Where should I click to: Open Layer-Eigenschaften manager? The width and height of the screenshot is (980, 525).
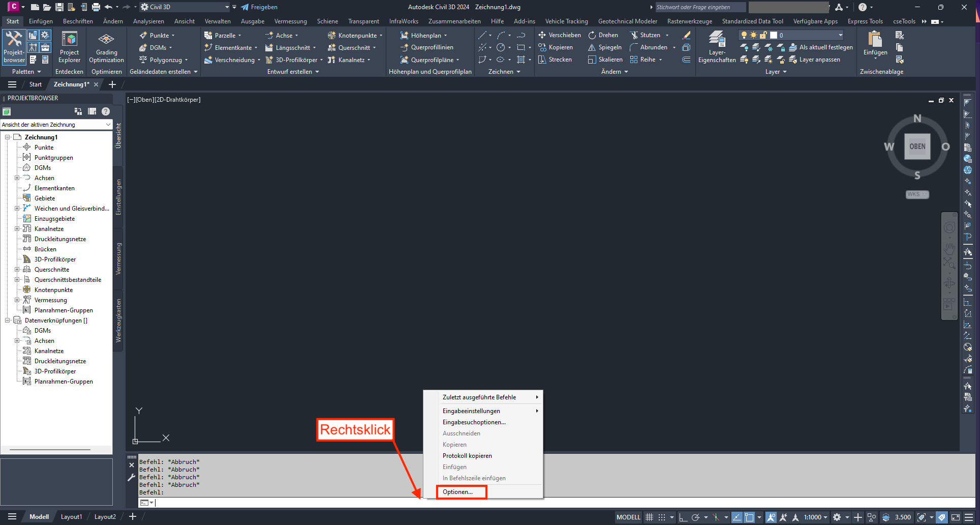(x=717, y=47)
